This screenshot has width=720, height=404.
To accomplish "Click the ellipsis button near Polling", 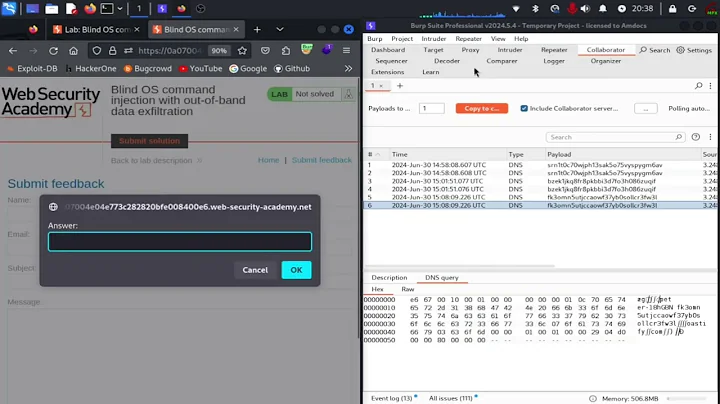I will (x=646, y=108).
